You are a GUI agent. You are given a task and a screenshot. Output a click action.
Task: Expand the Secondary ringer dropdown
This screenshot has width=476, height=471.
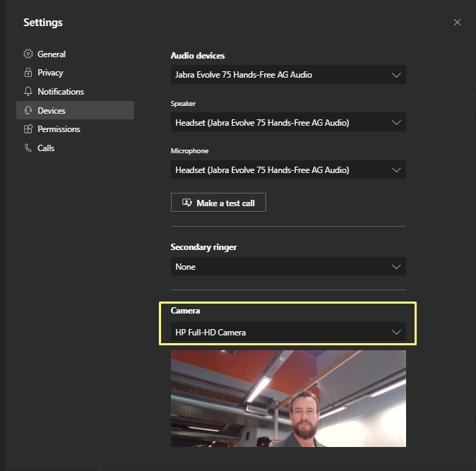coord(288,266)
